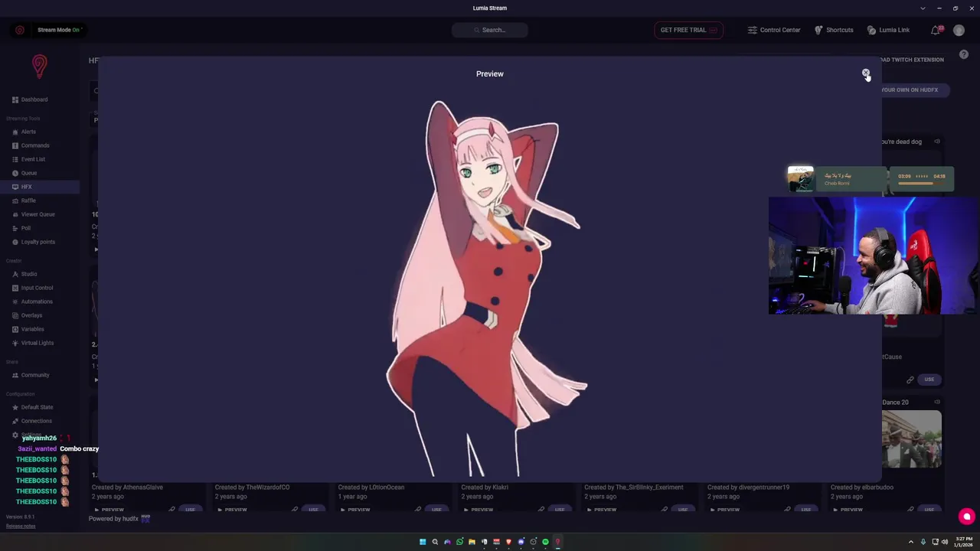Play sound icon on Dance 20 card
This screenshot has height=551, width=980.
point(936,402)
